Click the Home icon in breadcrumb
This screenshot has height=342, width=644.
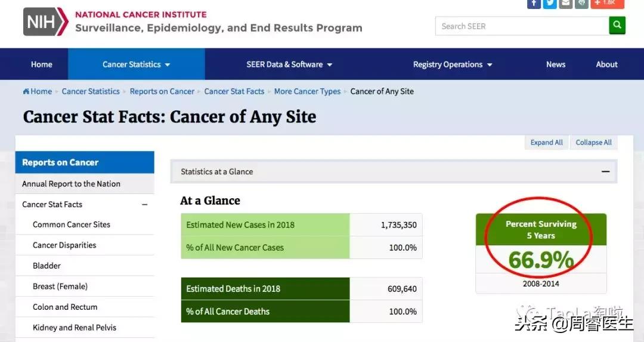(26, 91)
